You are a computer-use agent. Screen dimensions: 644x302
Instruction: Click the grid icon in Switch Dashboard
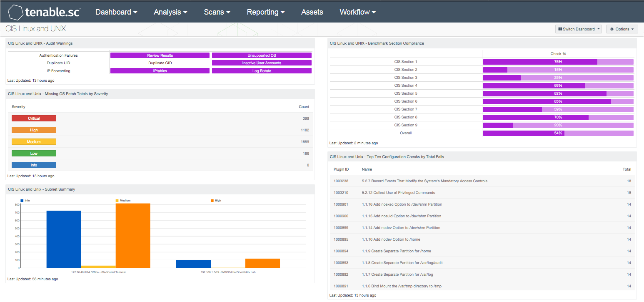tap(560, 29)
